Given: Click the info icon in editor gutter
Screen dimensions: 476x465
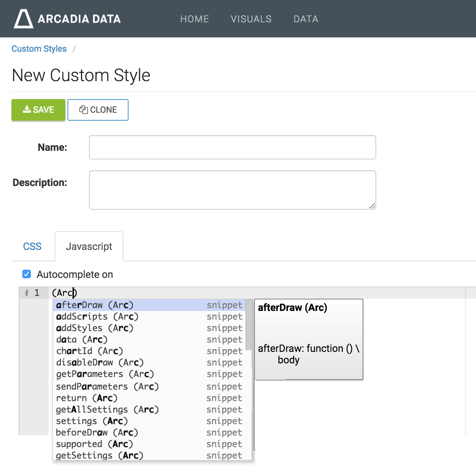Looking at the screenshot, I should tap(27, 293).
